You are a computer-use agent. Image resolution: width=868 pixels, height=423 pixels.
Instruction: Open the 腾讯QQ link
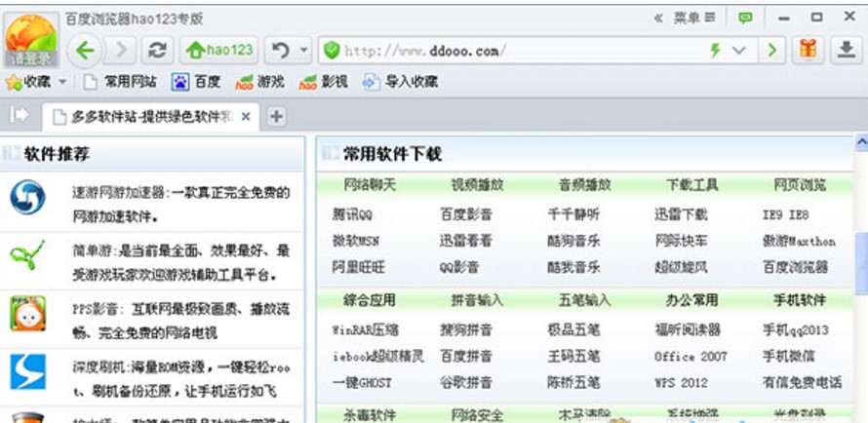pyautogui.click(x=353, y=214)
